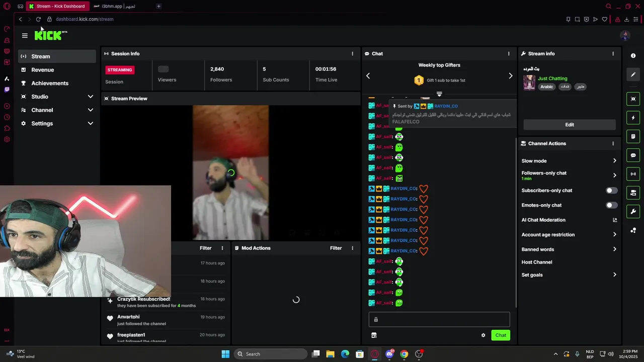Select Revenue in the sidebar
644x362 pixels.
[x=57, y=70]
